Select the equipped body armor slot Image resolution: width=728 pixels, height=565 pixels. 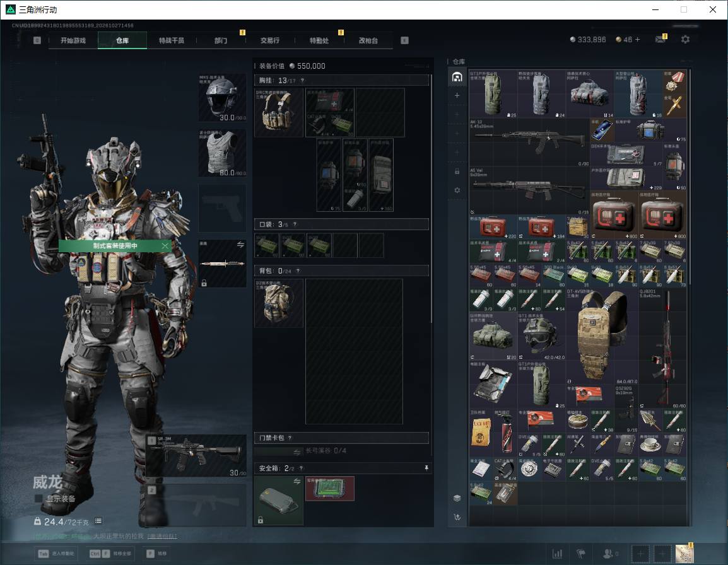[x=223, y=153]
